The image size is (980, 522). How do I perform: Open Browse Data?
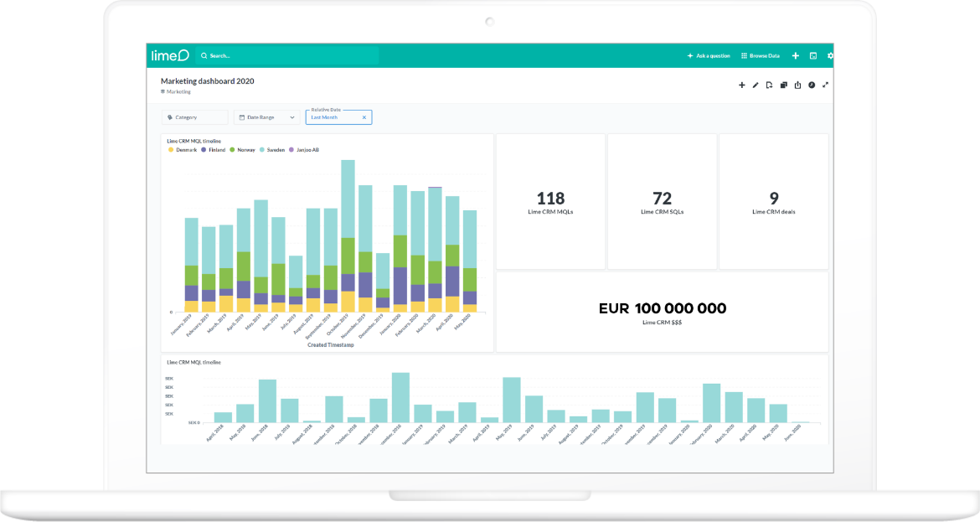(761, 55)
